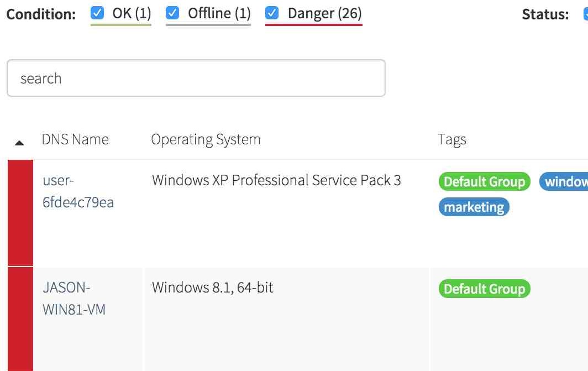This screenshot has width=588, height=371.
Task: Toggle the first Status filter checkbox
Action: pyautogui.click(x=585, y=14)
